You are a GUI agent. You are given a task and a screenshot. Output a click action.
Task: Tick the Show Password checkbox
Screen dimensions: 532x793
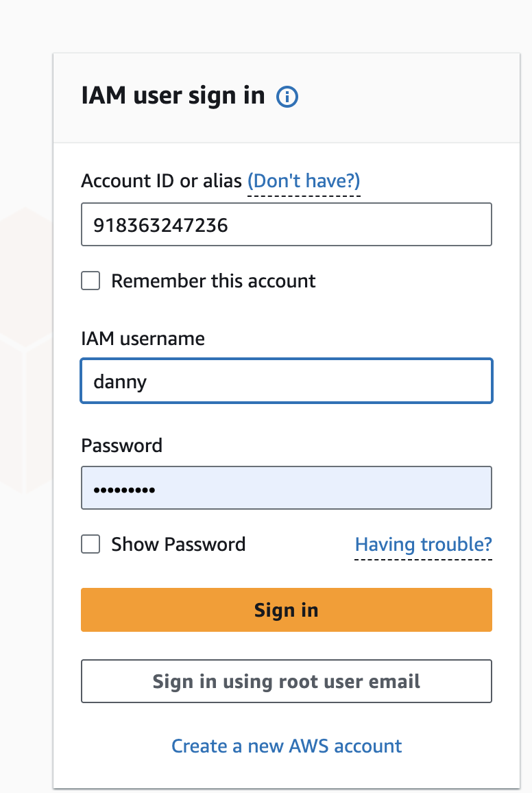90,545
